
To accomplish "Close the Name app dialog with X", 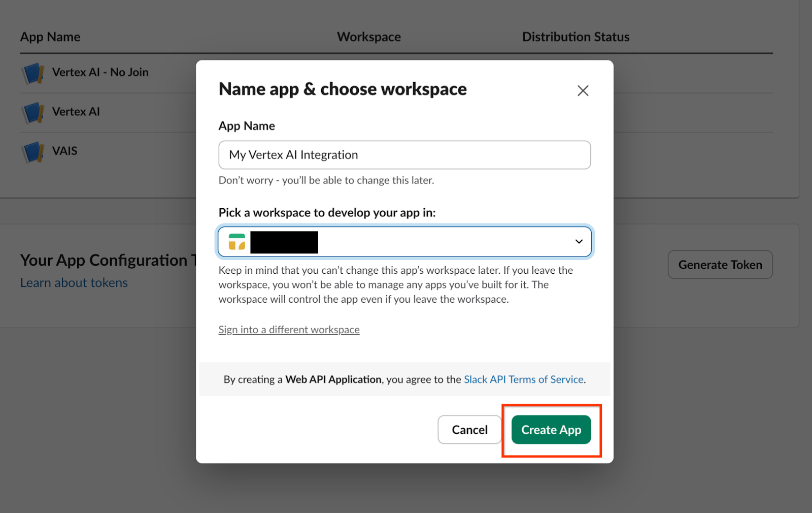I will (x=583, y=90).
